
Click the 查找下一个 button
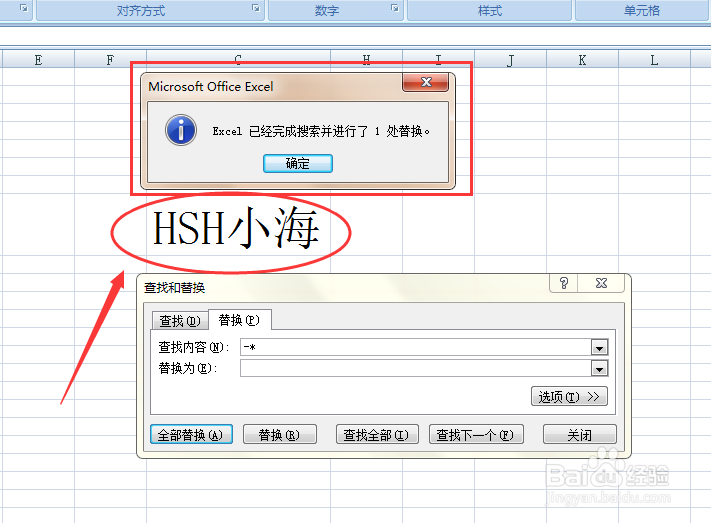coord(476,435)
